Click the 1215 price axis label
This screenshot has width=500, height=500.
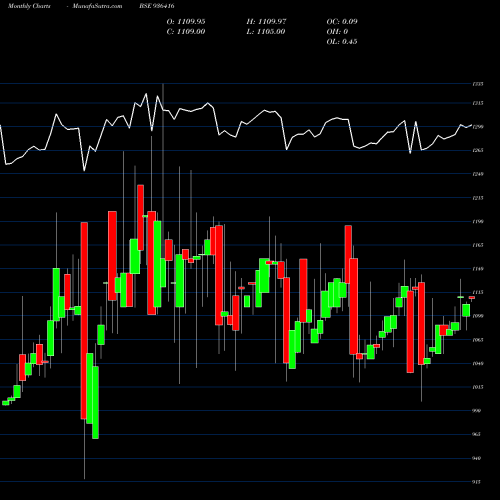(x=478, y=198)
